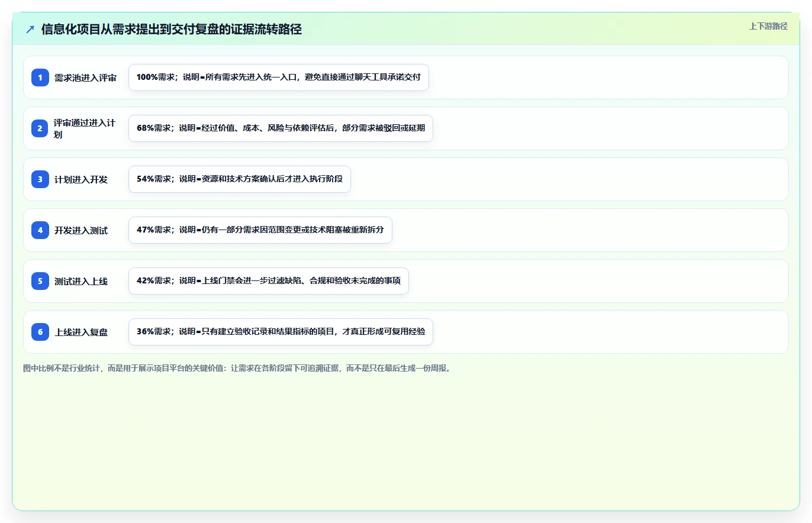
Task: Click the footnote starting 图中比例不是行业统计
Action: pyautogui.click(x=237, y=368)
